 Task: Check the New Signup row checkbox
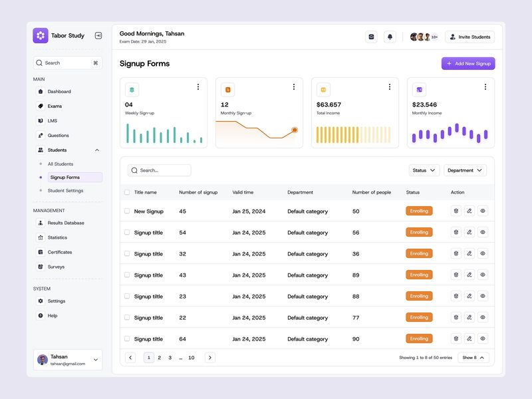[x=127, y=211]
